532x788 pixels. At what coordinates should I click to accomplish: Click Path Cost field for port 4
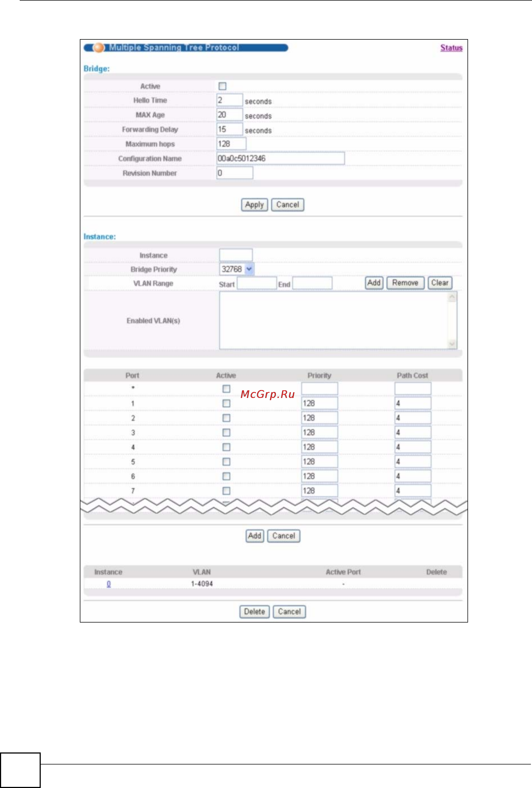(413, 447)
